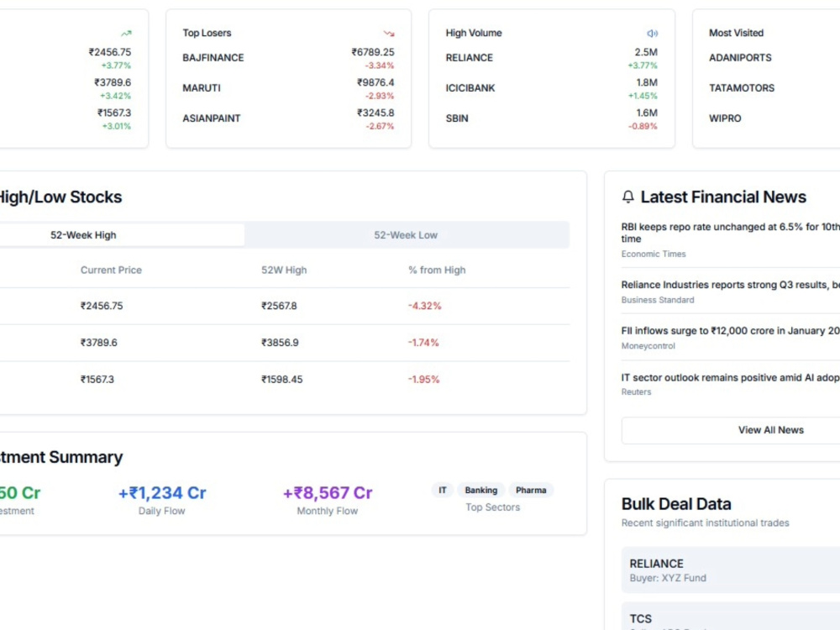
Task: Click the ₹2567.8 52W High cell
Action: (x=279, y=306)
